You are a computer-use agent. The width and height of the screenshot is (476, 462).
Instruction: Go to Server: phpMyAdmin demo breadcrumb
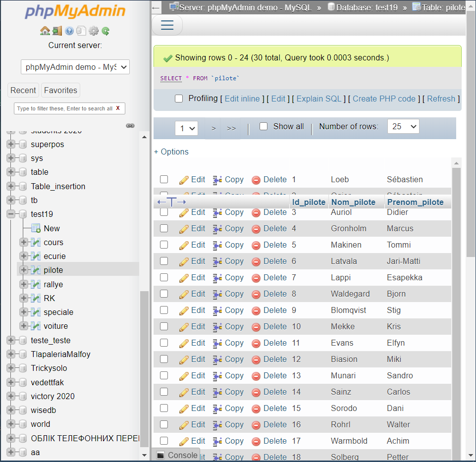pos(245,7)
